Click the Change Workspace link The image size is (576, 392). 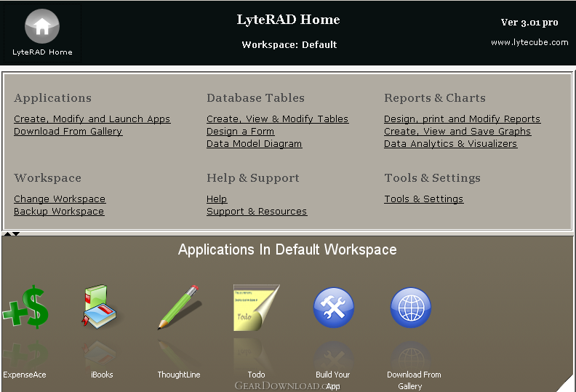[60, 199]
